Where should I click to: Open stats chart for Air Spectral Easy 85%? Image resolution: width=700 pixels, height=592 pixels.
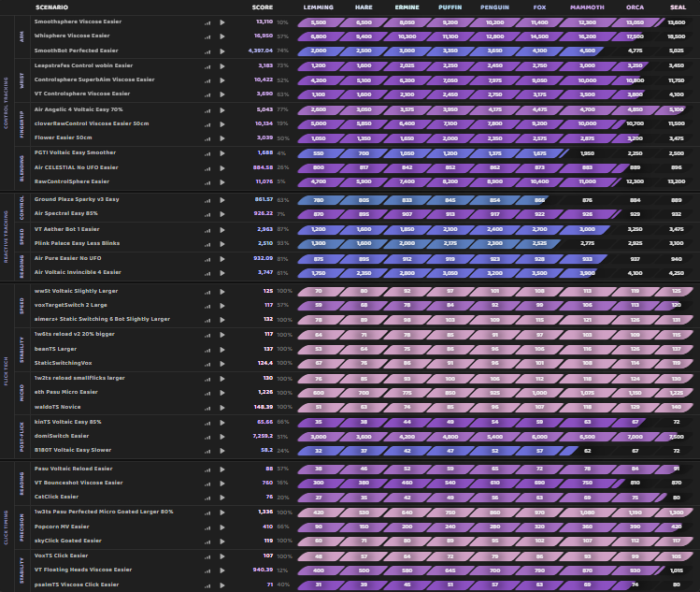pyautogui.click(x=207, y=214)
